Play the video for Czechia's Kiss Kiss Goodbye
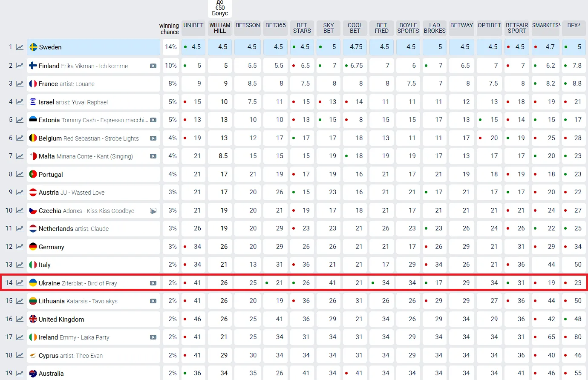This screenshot has width=588, height=380. coord(153,211)
